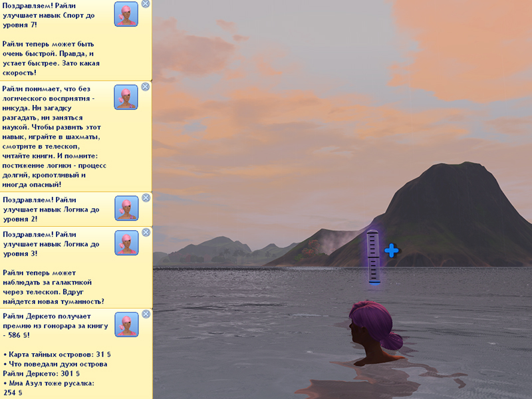Click text 'Райли понимает, что без логического восприятия'
532x399 pixels.
(x=49, y=94)
